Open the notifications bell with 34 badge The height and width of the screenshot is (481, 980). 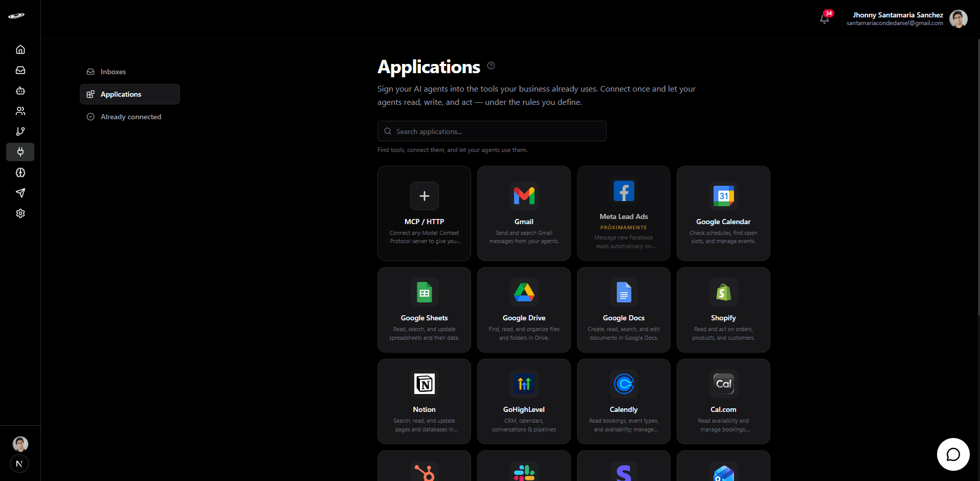(825, 18)
